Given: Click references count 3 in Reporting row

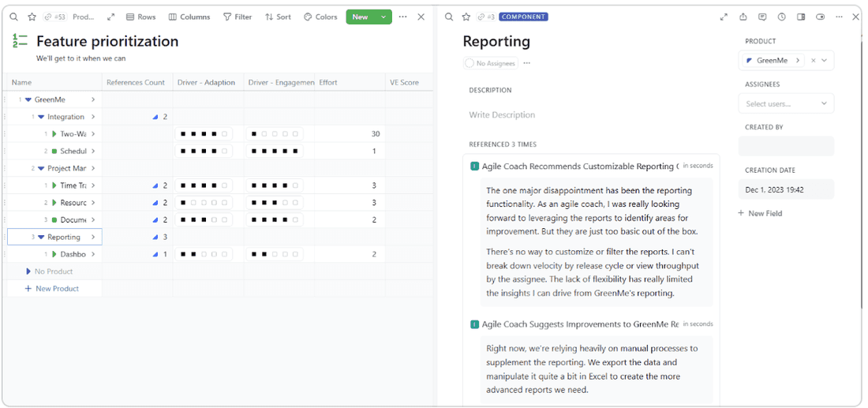Looking at the screenshot, I should (165, 237).
